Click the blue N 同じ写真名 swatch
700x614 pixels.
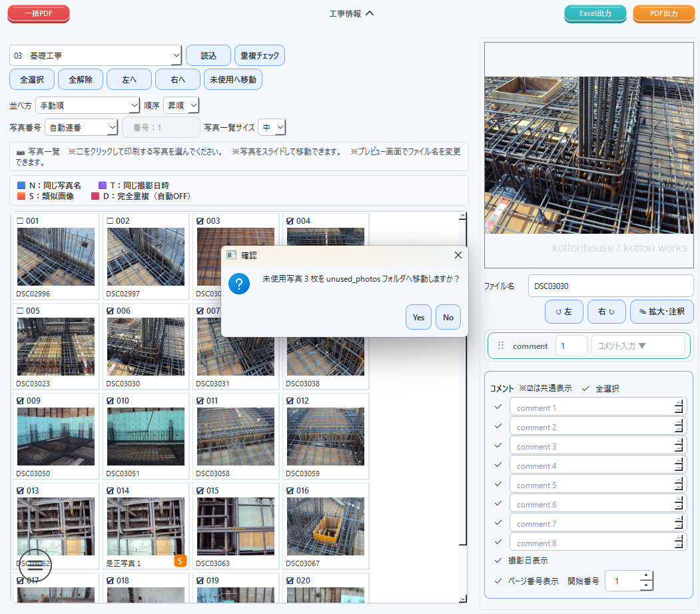coord(21,185)
